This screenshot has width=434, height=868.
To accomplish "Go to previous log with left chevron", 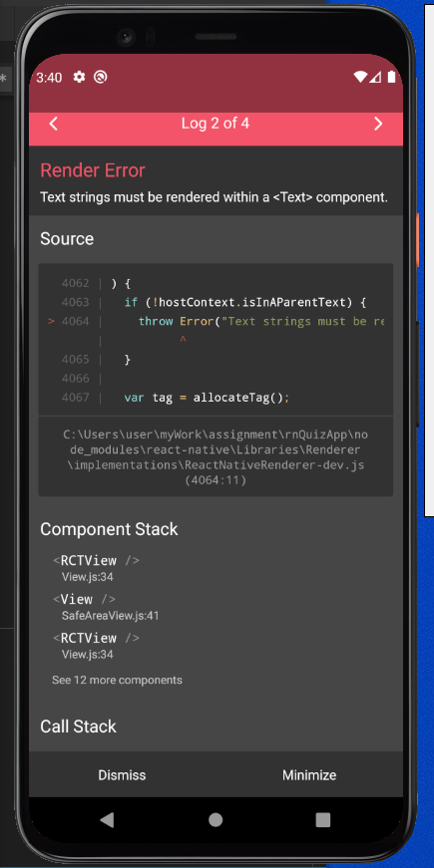I will (x=54, y=124).
